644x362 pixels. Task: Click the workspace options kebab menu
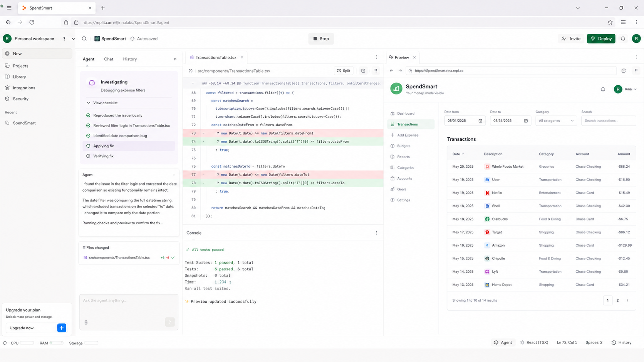coord(64,38)
